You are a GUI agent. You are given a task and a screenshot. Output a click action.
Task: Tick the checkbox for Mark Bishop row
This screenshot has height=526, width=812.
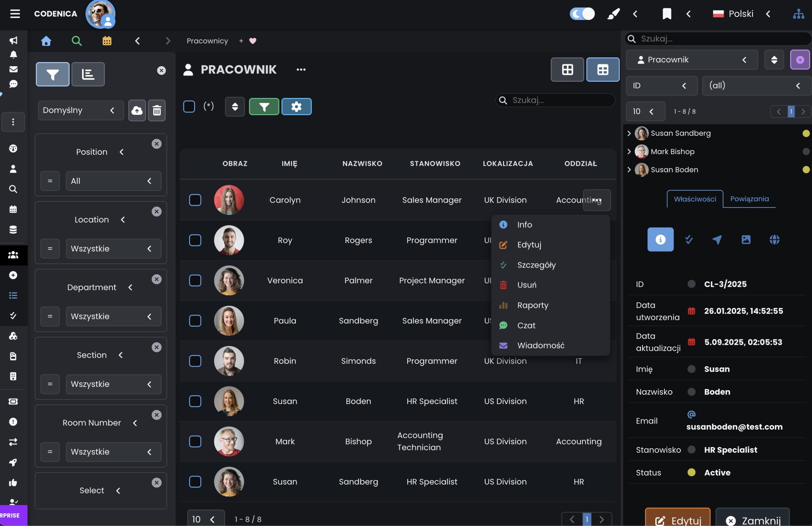[195, 441]
